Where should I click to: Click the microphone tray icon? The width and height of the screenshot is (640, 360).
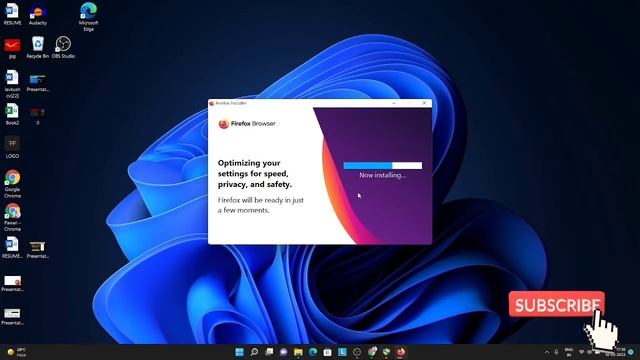click(556, 352)
